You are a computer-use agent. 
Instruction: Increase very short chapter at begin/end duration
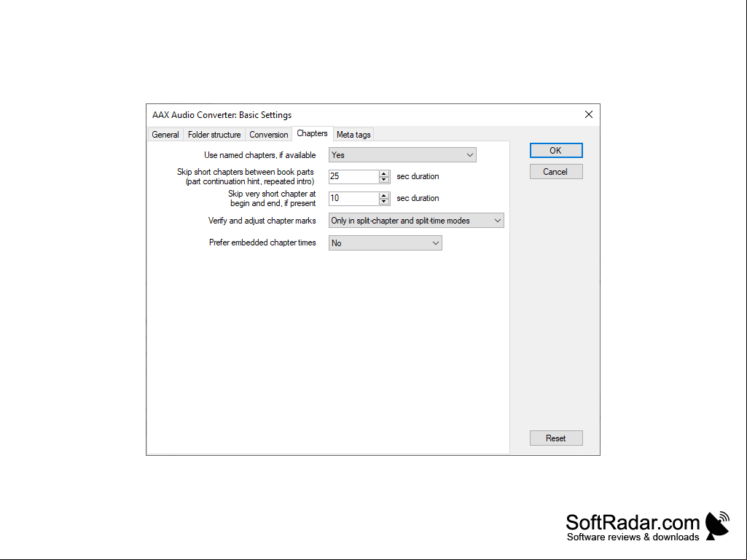coord(384,196)
